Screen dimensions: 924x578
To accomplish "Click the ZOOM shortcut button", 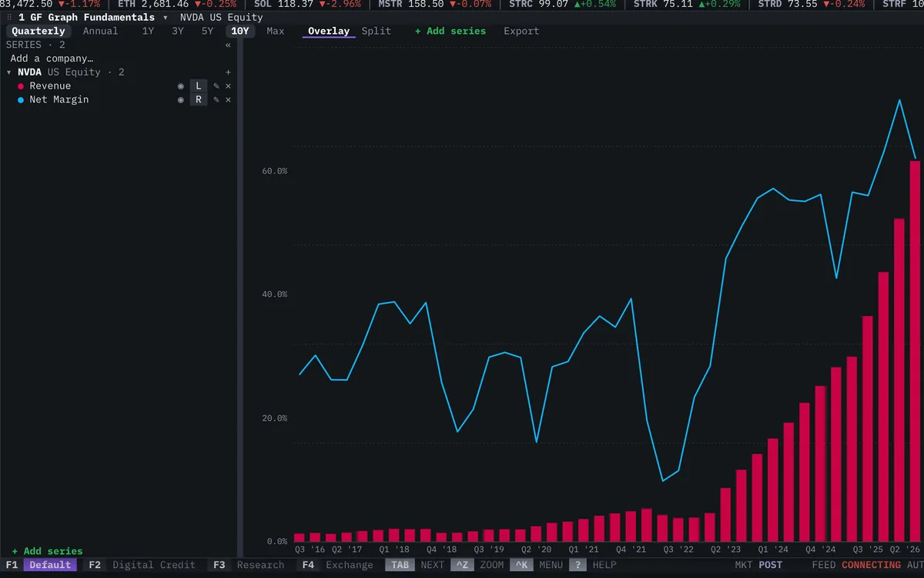I will (477, 565).
